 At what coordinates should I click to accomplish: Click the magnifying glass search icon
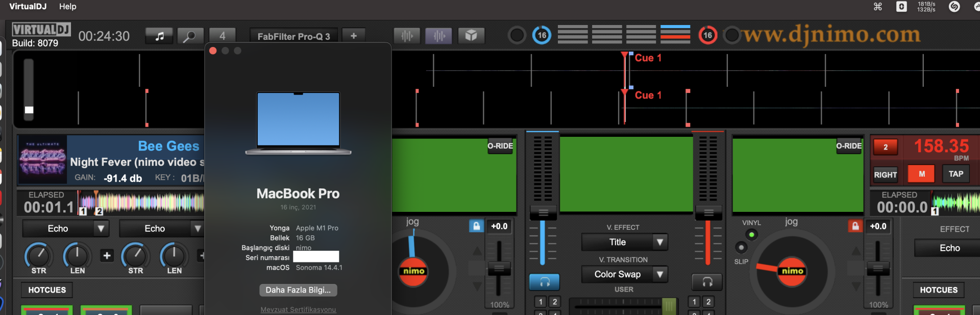(190, 36)
